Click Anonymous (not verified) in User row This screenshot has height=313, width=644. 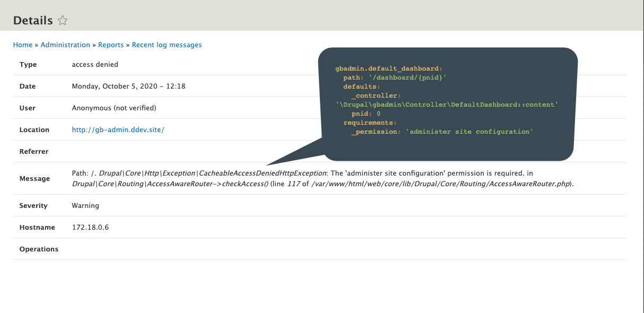(x=113, y=108)
